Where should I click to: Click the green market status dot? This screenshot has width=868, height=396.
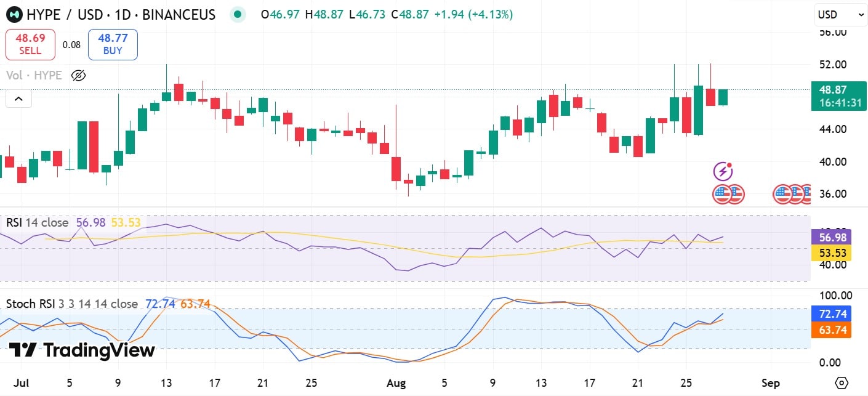(238, 14)
